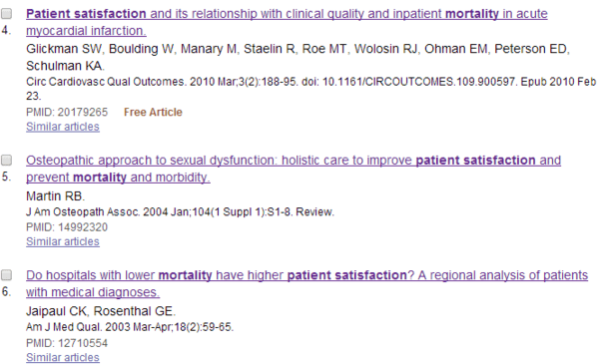Open the Osteopathic approach to sexual dysfunction article
The image size is (599, 364).
[x=294, y=169]
